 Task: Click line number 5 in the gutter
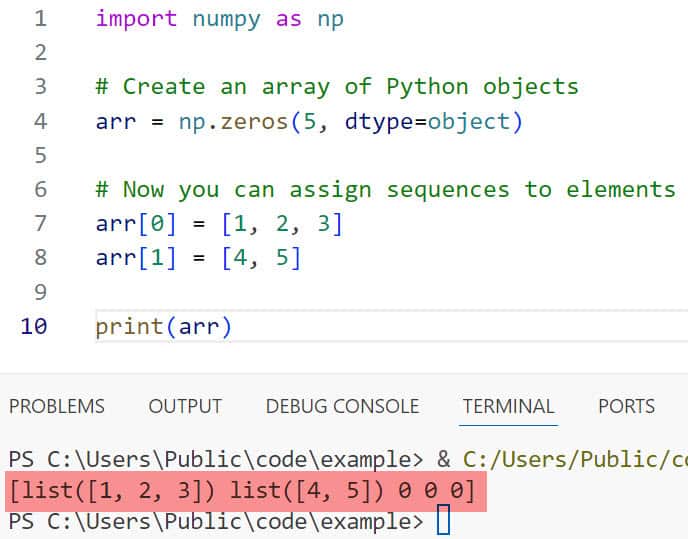[40, 155]
